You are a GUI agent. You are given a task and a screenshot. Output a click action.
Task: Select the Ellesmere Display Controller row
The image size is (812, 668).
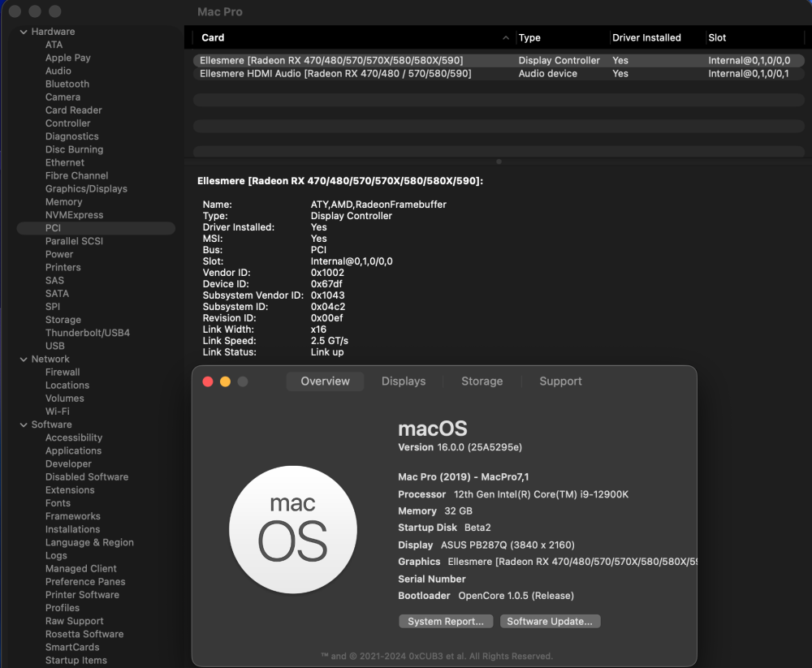tap(499, 61)
